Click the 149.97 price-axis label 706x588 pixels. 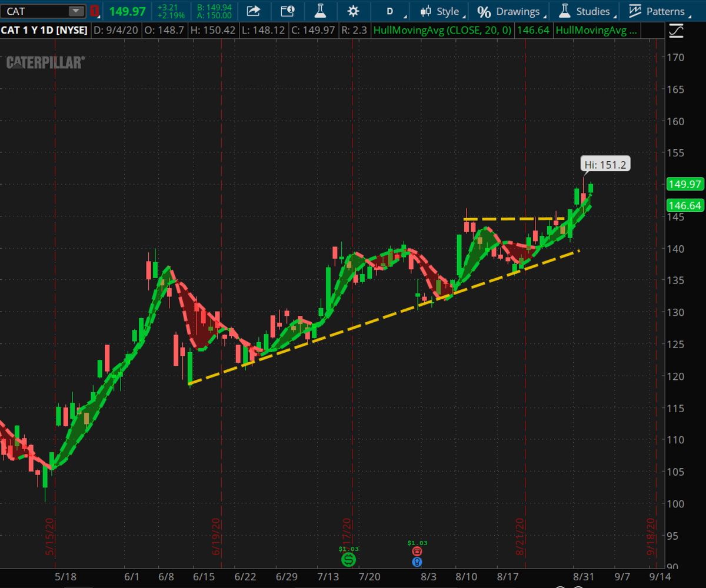(x=685, y=185)
